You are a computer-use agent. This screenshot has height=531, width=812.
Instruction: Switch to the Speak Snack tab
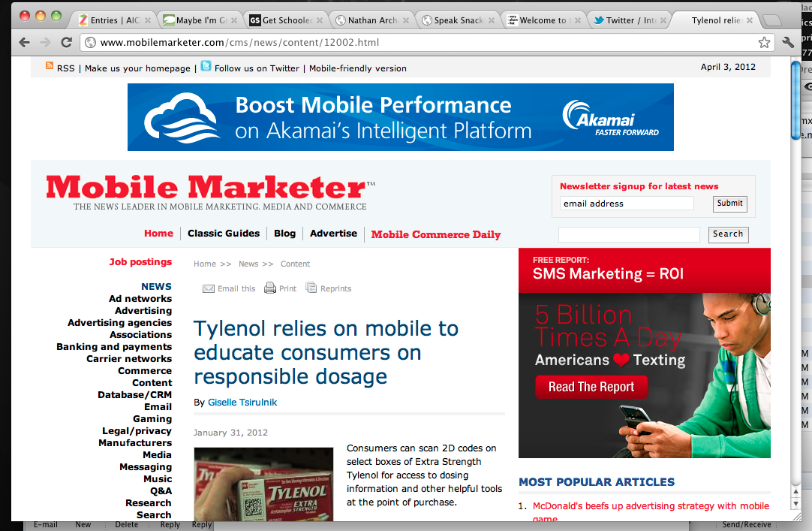pos(459,20)
